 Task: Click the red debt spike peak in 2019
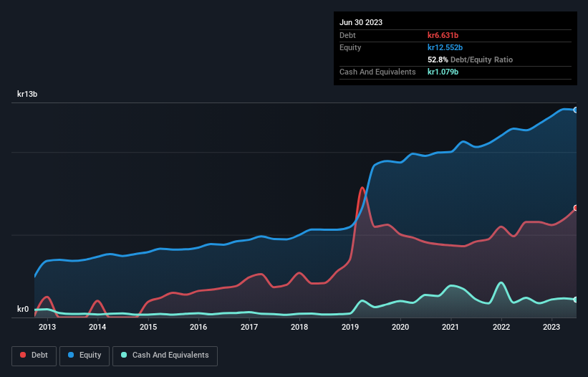coord(362,188)
